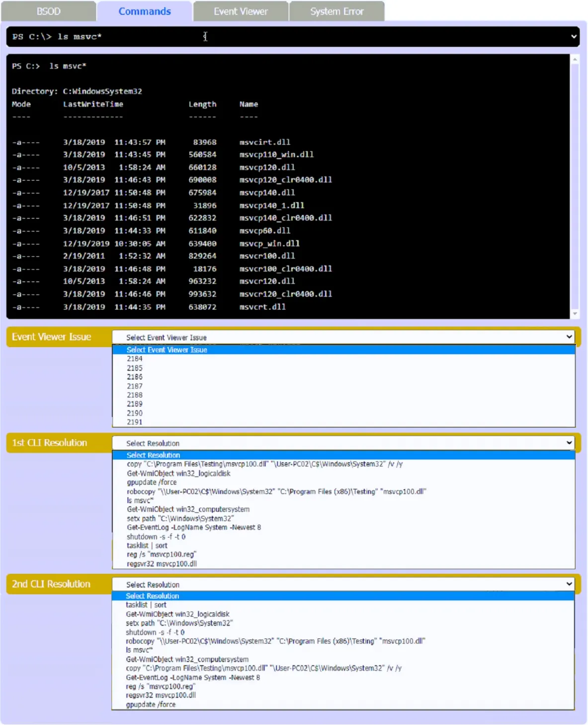Select event ID 2187 option

point(343,386)
